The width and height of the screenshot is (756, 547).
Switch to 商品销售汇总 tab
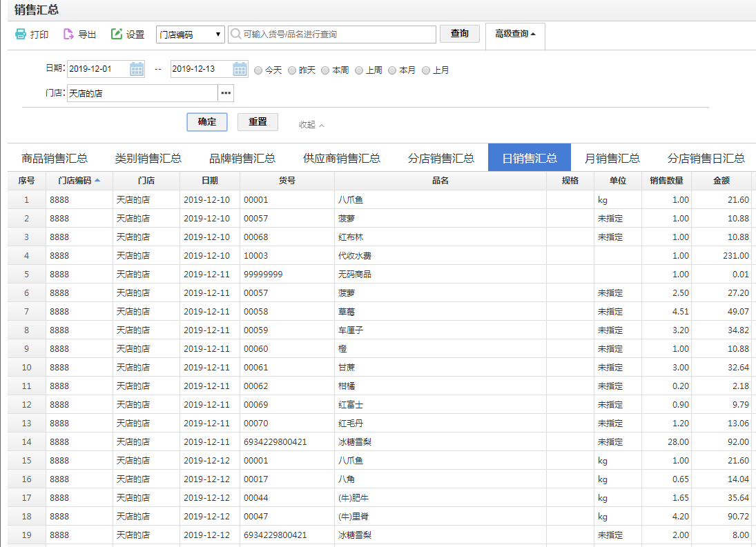(x=55, y=158)
